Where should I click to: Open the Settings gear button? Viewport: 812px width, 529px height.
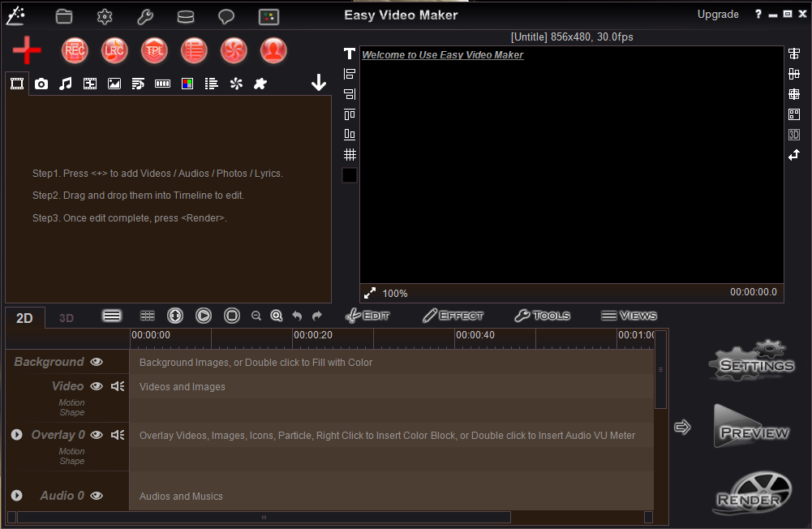click(752, 360)
